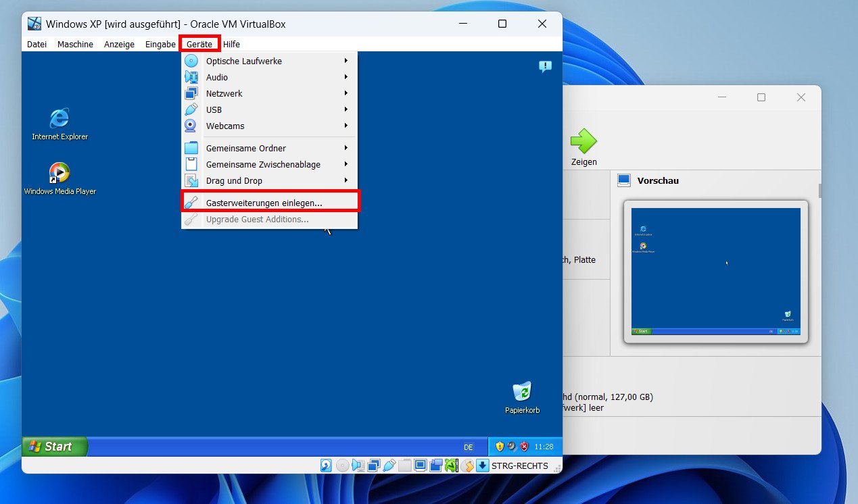Click the audio status icon in the status bar
This screenshot has height=504, width=858.
(358, 465)
